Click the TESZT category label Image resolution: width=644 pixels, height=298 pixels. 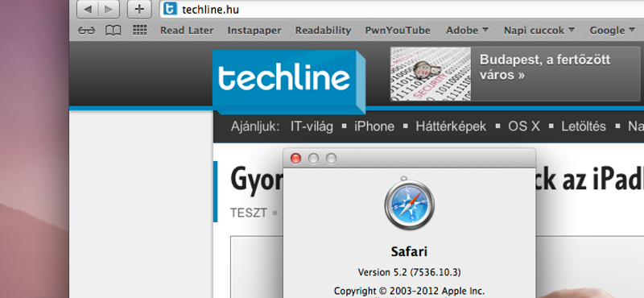point(249,213)
